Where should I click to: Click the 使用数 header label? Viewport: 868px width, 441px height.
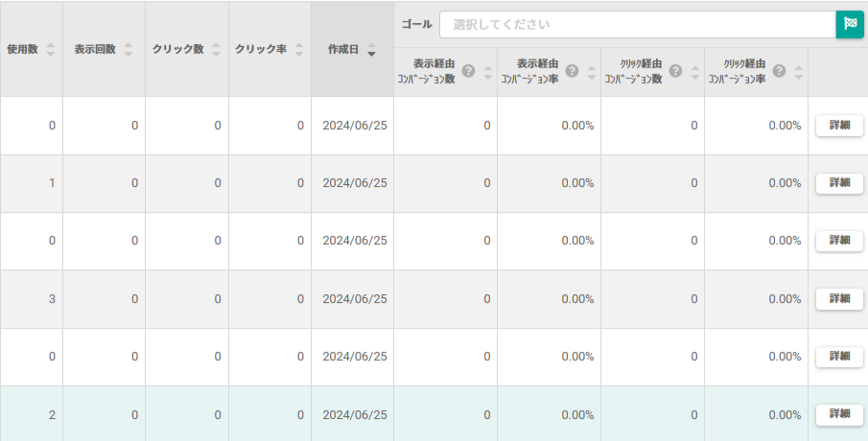pos(23,49)
